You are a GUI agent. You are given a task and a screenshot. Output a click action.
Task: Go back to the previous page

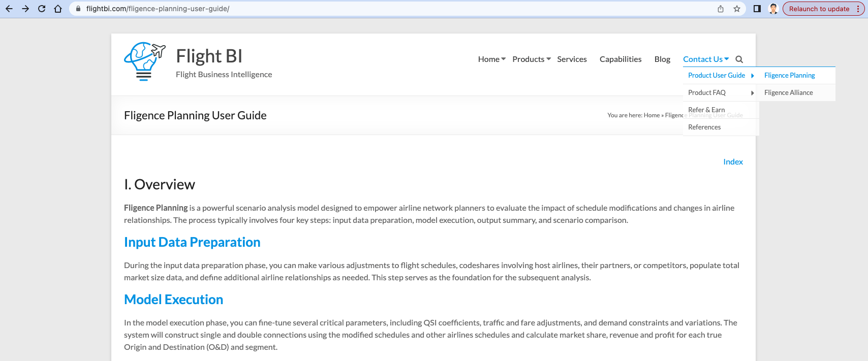click(x=9, y=9)
